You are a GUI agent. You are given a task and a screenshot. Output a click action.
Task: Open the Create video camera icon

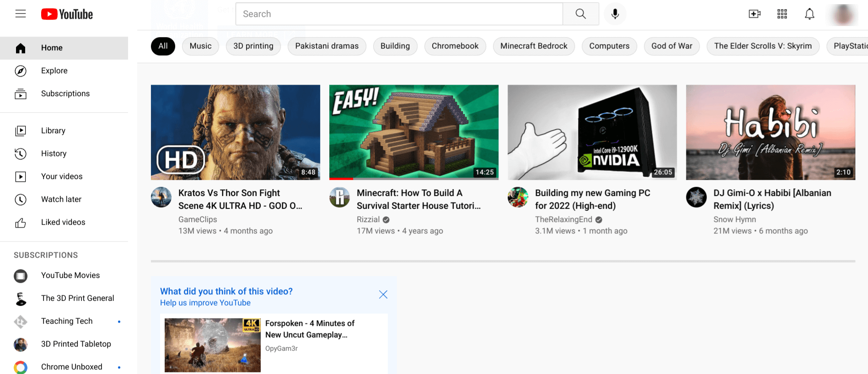(x=755, y=14)
